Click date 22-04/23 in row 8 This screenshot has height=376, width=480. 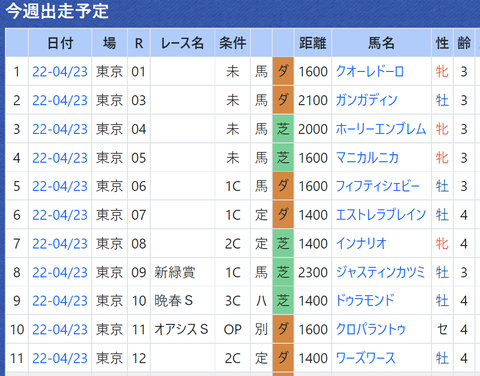point(60,272)
